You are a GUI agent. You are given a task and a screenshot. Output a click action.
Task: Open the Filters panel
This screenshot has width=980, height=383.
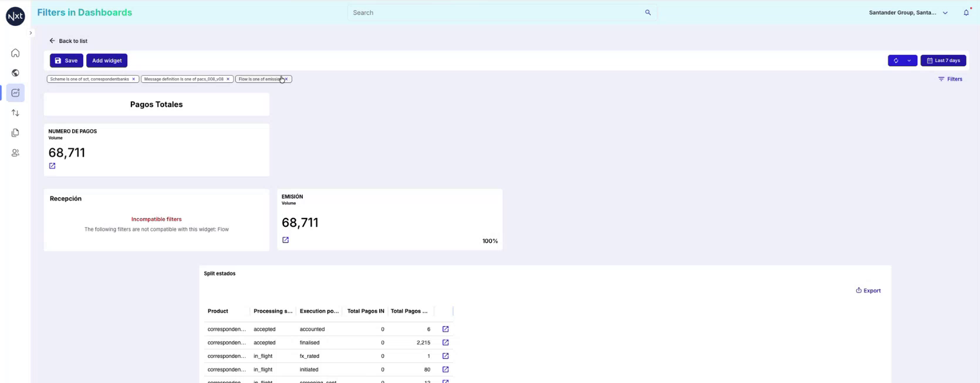click(x=950, y=79)
